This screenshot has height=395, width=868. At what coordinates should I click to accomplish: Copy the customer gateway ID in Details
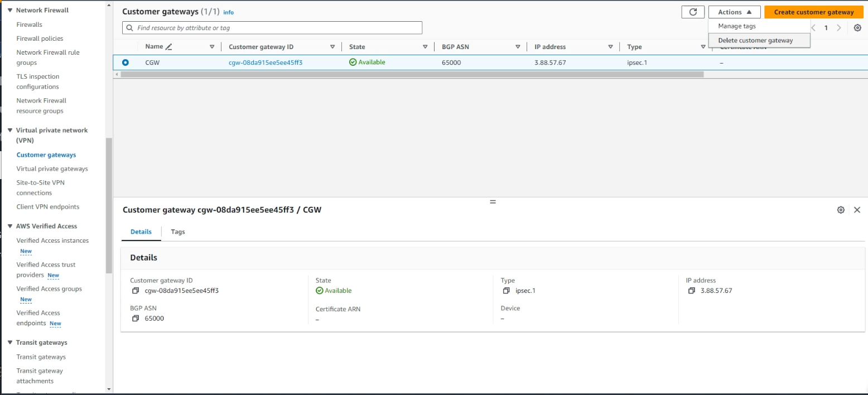(x=136, y=291)
